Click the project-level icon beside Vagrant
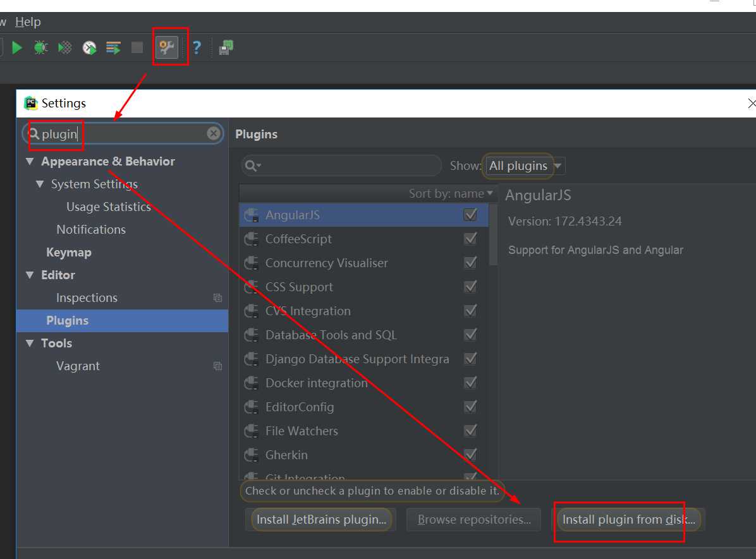 click(x=217, y=366)
